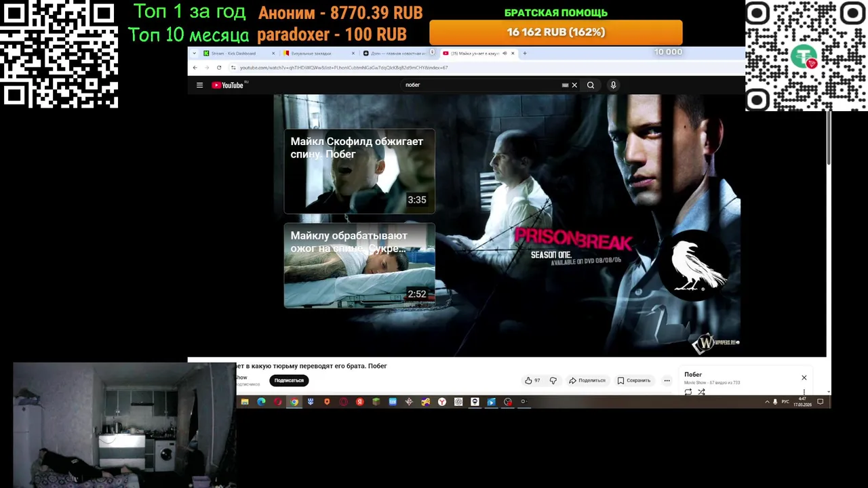Expand the browser tab search dropdown
868x488 pixels.
point(195,54)
